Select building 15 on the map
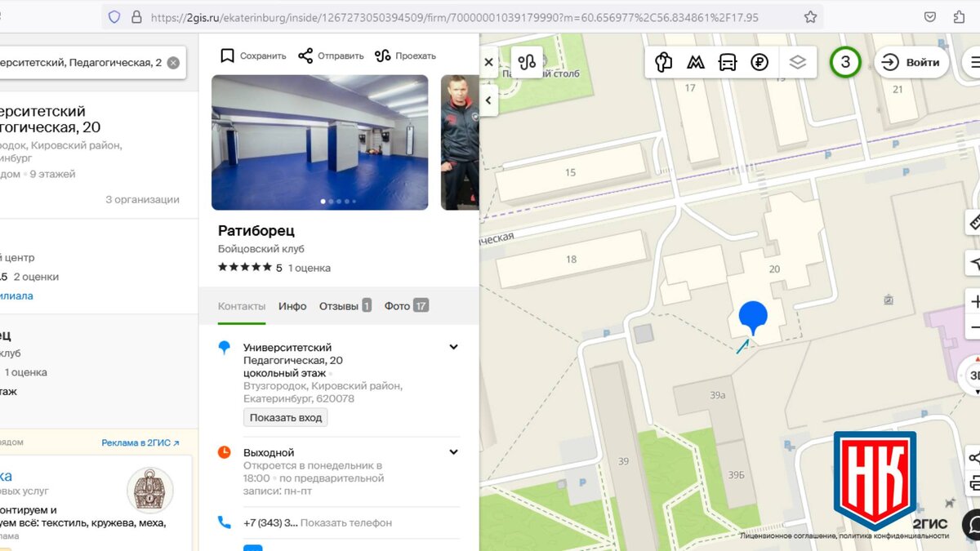The width and height of the screenshot is (980, 551). coord(571,172)
